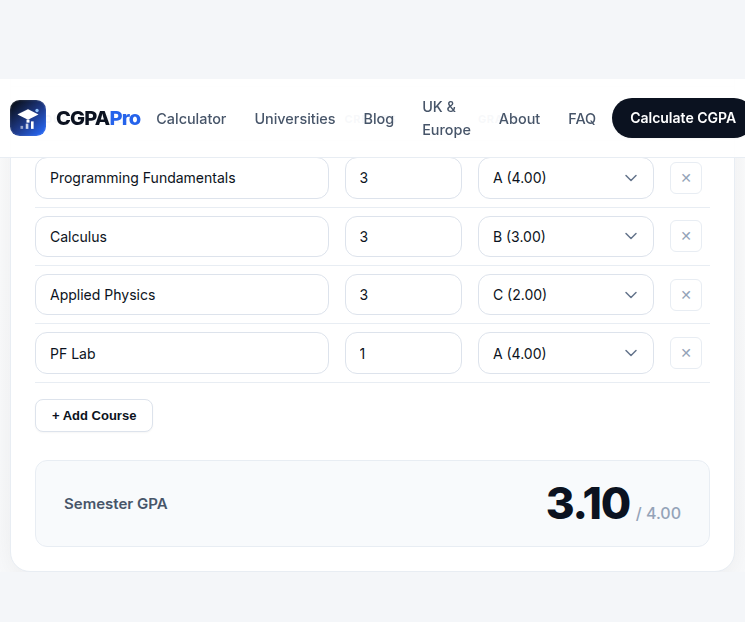Edit the Applied Physics course name field
The height and width of the screenshot is (622, 745).
(x=182, y=295)
